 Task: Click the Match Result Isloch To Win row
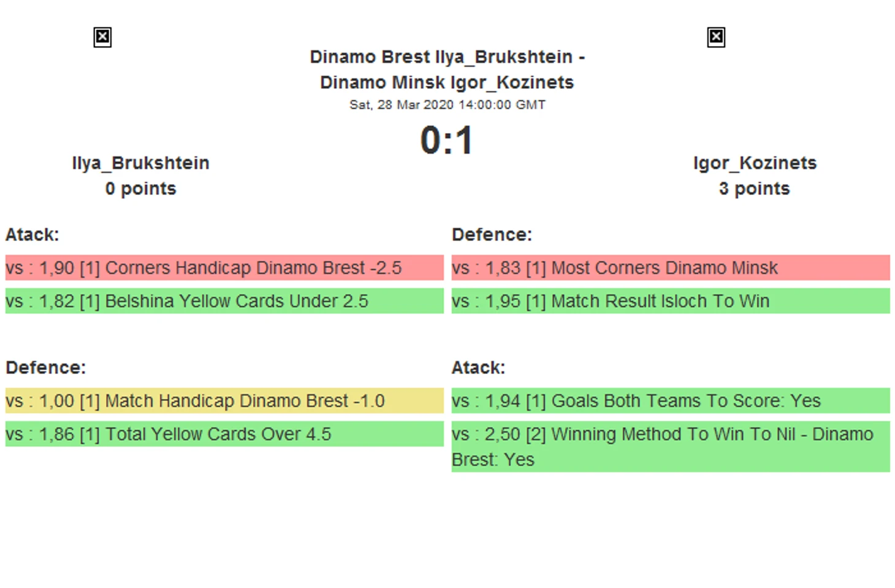click(x=670, y=301)
